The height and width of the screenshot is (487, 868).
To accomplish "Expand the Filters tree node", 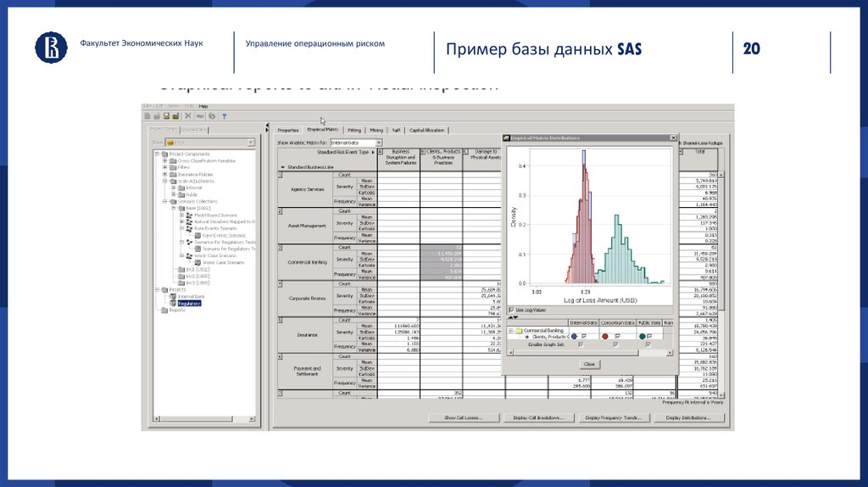I will coord(165,167).
